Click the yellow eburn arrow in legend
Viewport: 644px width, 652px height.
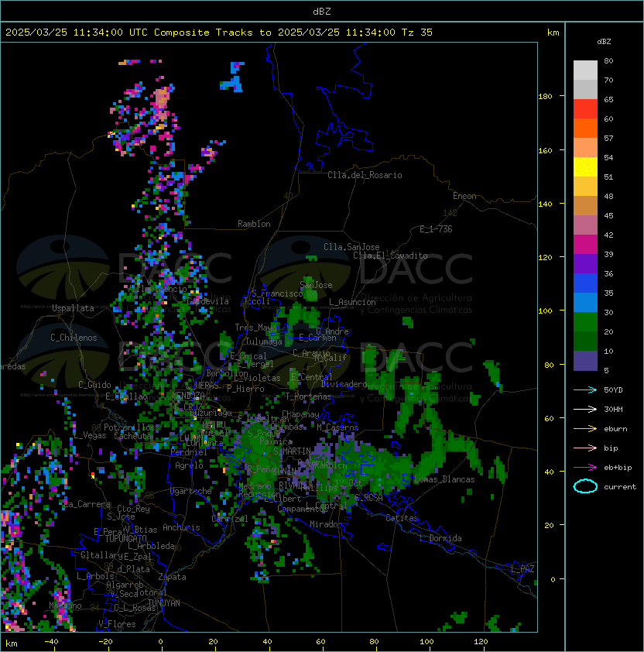585,429
